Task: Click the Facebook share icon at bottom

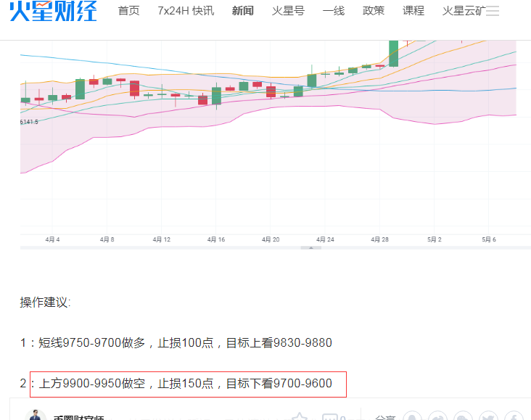Action: pyautogui.click(x=514, y=416)
